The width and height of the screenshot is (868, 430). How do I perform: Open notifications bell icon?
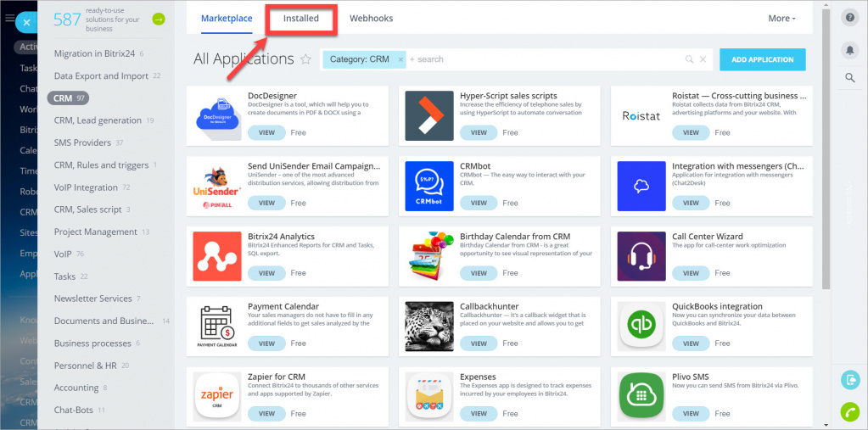click(849, 50)
